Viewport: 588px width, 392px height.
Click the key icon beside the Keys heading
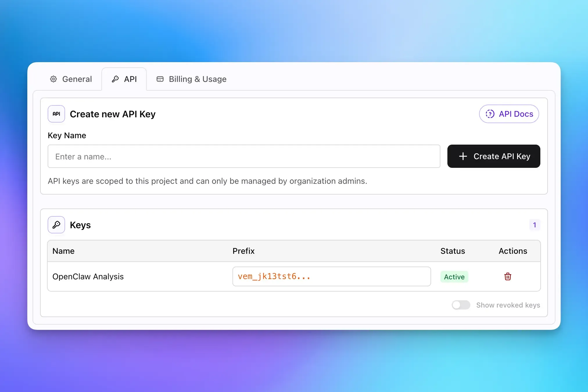[x=56, y=224]
